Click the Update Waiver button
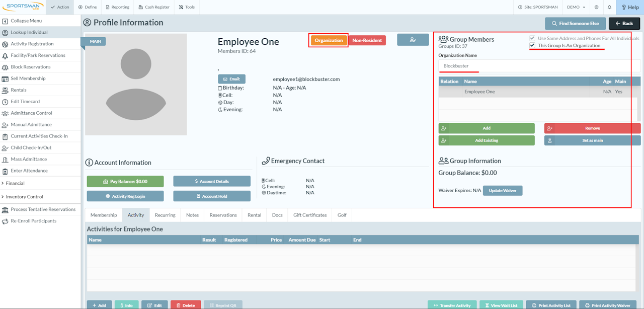Image resolution: width=644 pixels, height=309 pixels. click(x=503, y=191)
